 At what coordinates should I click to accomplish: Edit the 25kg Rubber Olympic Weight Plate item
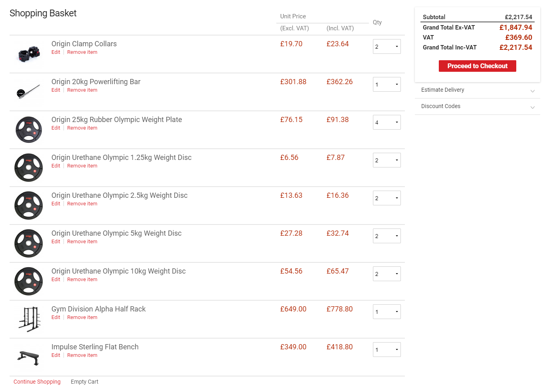tap(56, 128)
